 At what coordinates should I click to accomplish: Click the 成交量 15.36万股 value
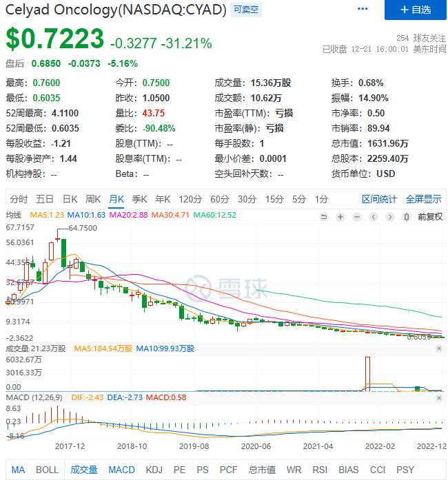[271, 83]
